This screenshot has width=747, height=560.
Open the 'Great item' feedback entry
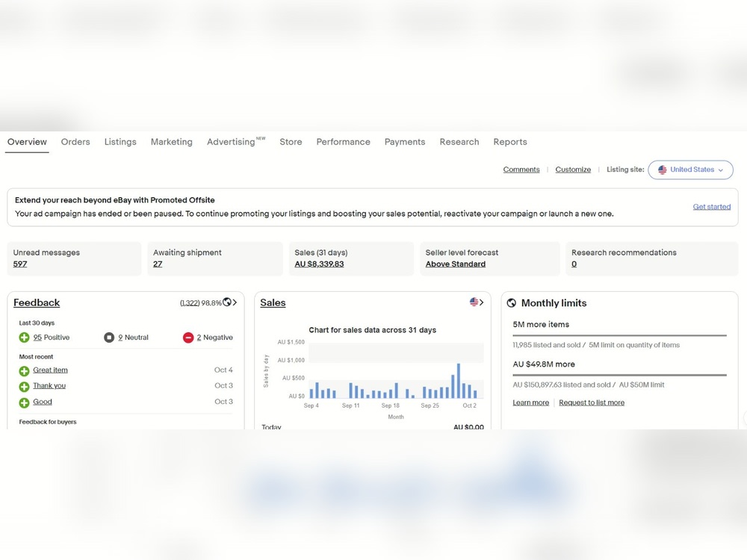coord(50,370)
